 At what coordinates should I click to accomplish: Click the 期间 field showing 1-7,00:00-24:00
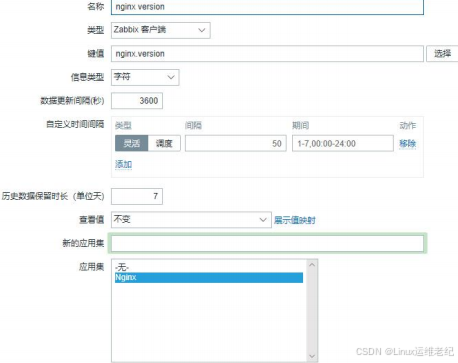click(x=343, y=143)
